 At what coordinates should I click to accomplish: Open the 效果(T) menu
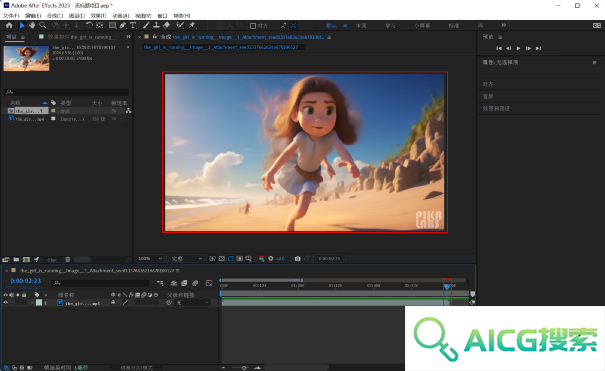click(x=98, y=16)
